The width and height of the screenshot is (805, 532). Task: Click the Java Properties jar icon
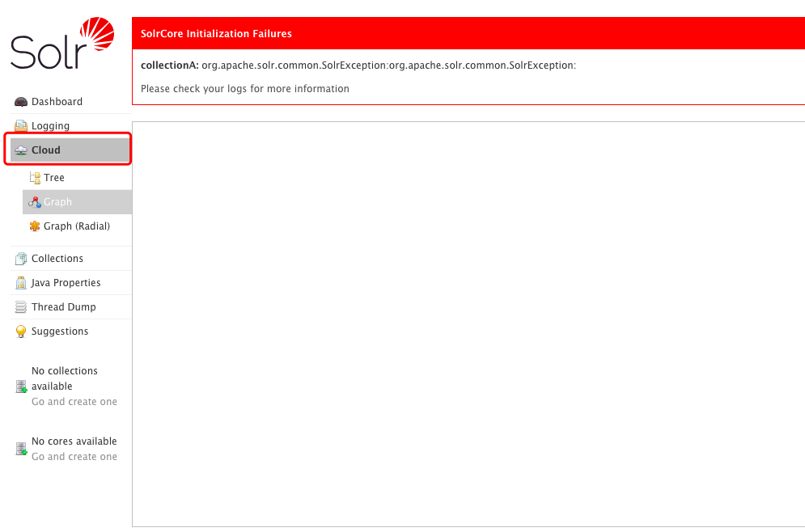pos(21,283)
